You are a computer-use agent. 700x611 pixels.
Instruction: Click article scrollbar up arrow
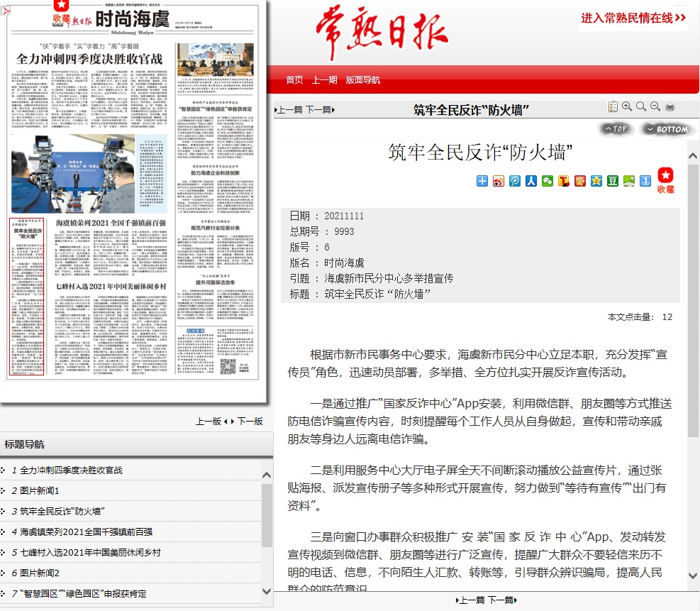point(693,156)
